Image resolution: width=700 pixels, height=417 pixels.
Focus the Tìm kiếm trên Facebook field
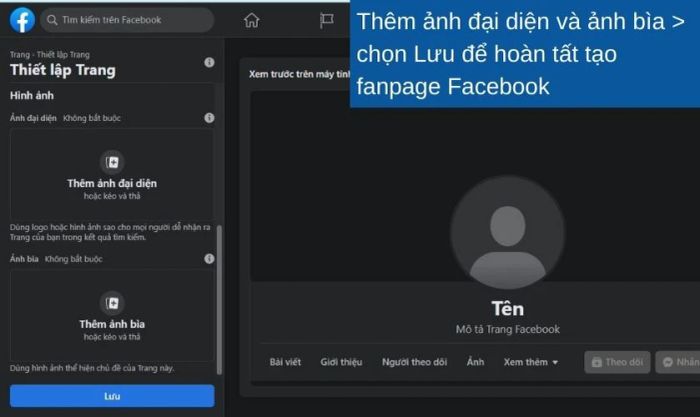pyautogui.click(x=127, y=20)
